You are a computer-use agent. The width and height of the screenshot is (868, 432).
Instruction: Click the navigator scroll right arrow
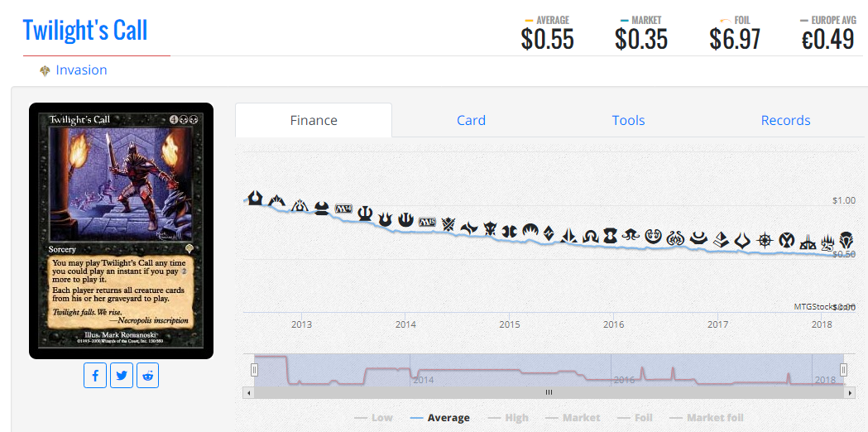(850, 392)
